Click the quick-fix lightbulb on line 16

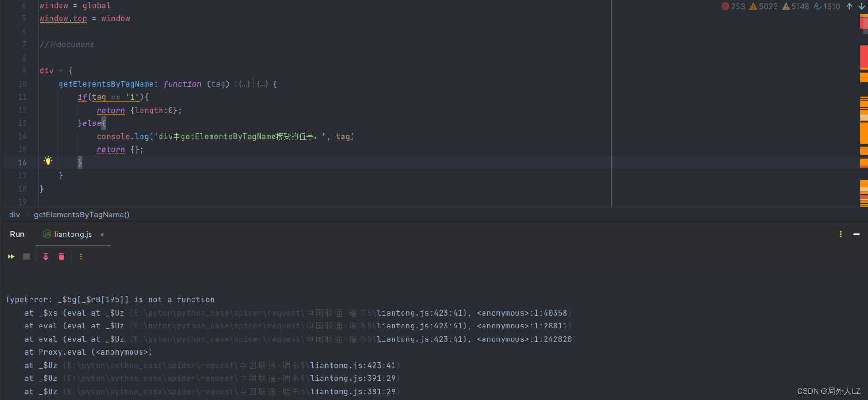pyautogui.click(x=48, y=161)
